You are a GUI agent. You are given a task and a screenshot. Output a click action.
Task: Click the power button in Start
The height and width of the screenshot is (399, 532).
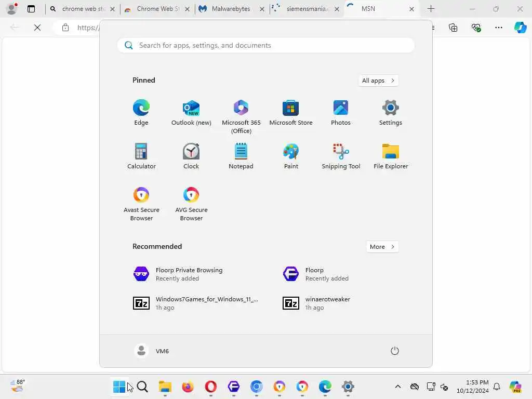[394, 351]
